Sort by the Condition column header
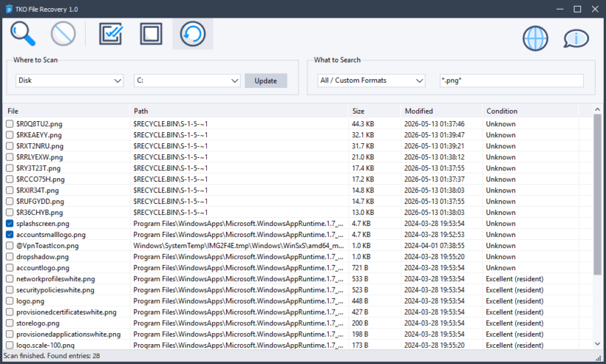The height and width of the screenshot is (364, 606). click(x=531, y=111)
